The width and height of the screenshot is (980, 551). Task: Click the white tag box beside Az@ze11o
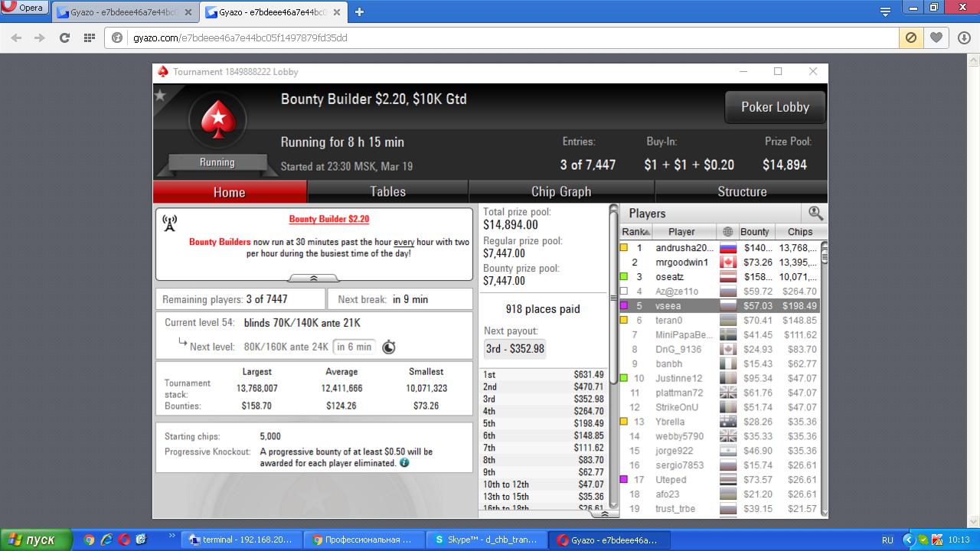tap(624, 292)
